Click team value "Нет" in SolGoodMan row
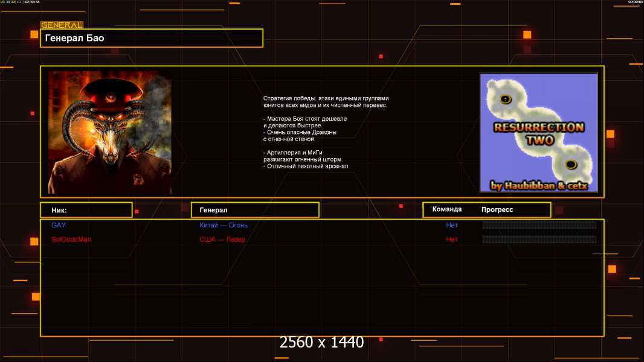Viewport: 644px width, 362px height. (452, 240)
